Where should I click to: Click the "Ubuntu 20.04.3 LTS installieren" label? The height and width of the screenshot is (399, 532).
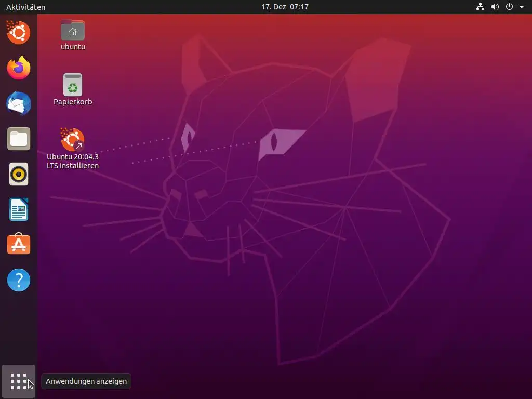click(73, 161)
